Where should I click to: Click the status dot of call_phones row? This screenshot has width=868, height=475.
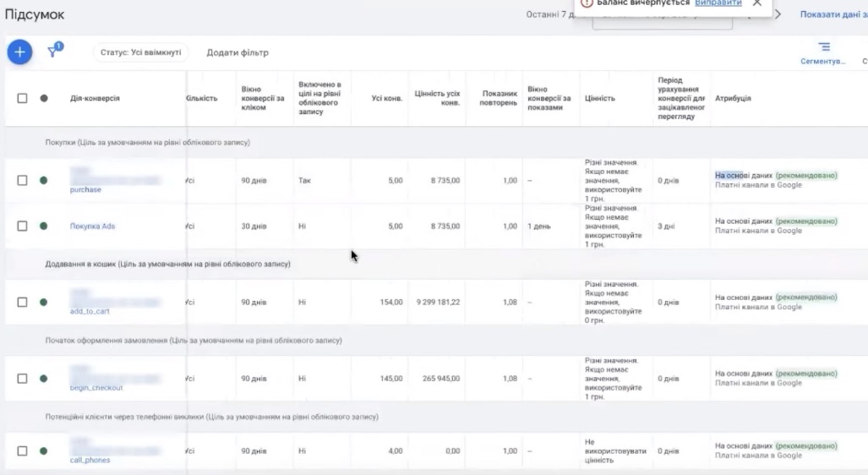pos(44,450)
